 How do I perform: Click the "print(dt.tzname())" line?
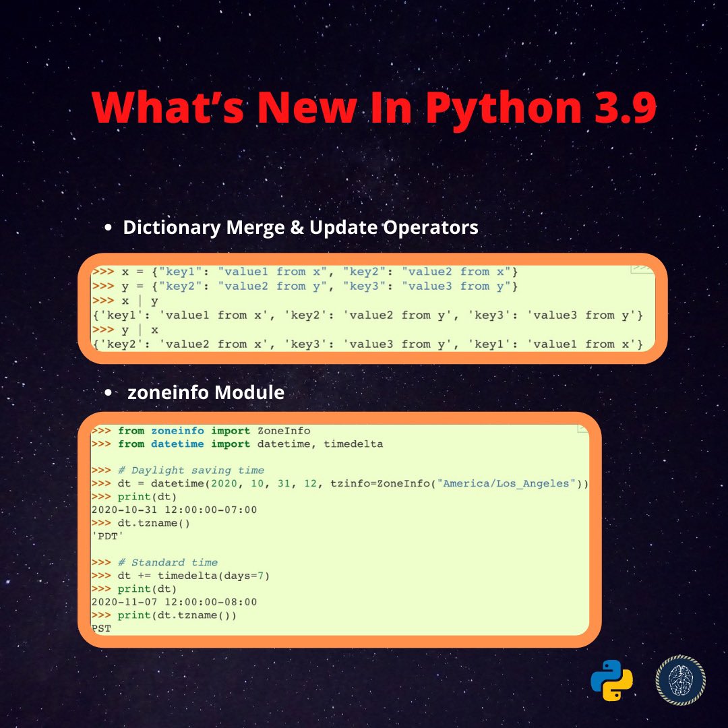tap(164, 615)
